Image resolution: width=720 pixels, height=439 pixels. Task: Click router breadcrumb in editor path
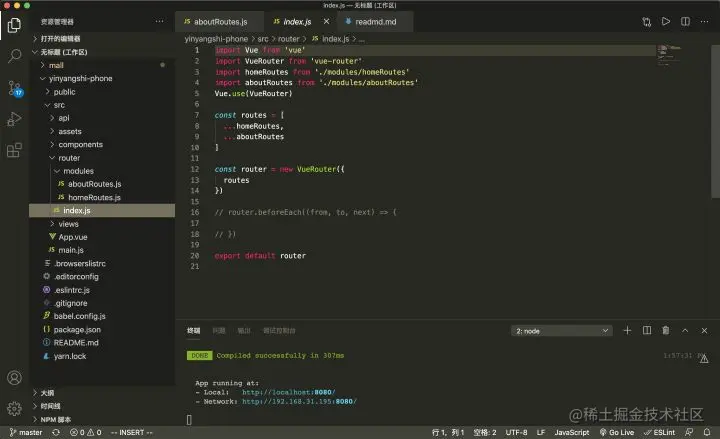(288, 39)
